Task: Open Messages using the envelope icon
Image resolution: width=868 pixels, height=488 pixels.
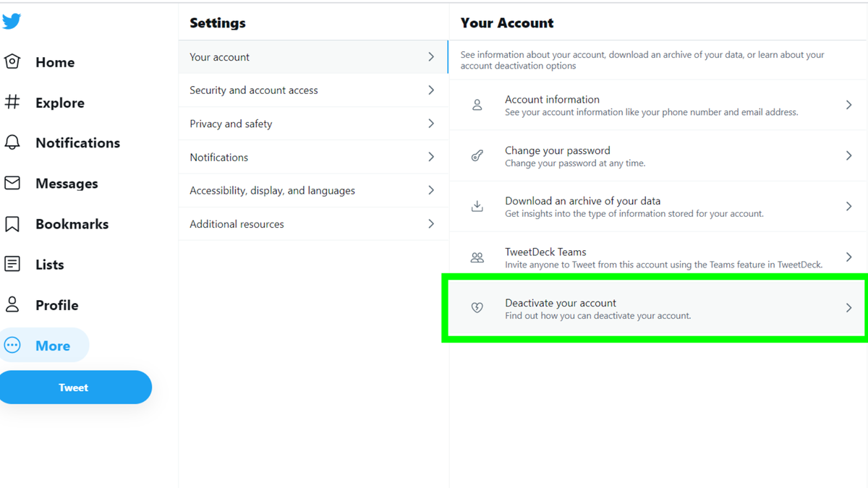Action: (x=12, y=183)
